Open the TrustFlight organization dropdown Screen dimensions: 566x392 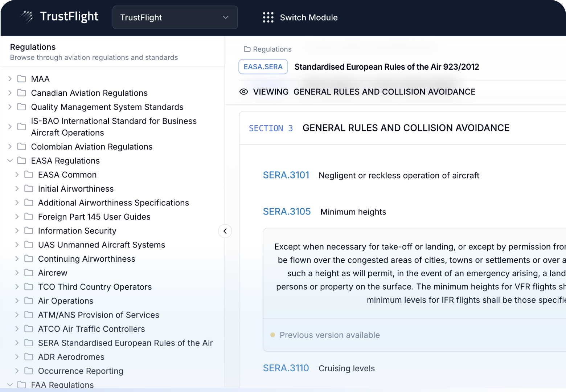(175, 17)
